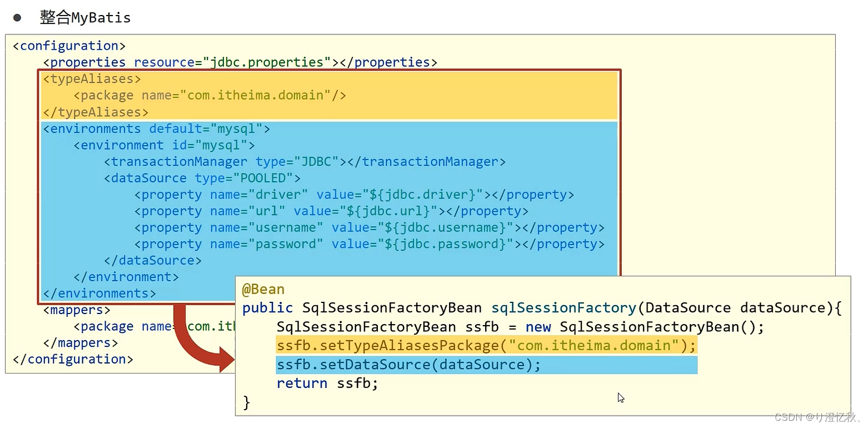Click the properties resource="jdbc.properties" line

pyautogui.click(x=240, y=62)
